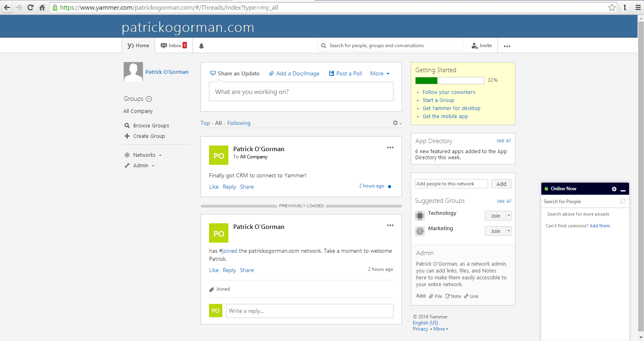
Task: Click search for people, groups, conversations box
Action: [x=390, y=46]
